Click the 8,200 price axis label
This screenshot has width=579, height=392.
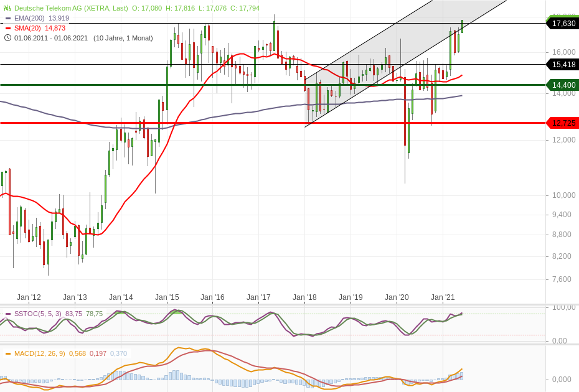(562, 256)
